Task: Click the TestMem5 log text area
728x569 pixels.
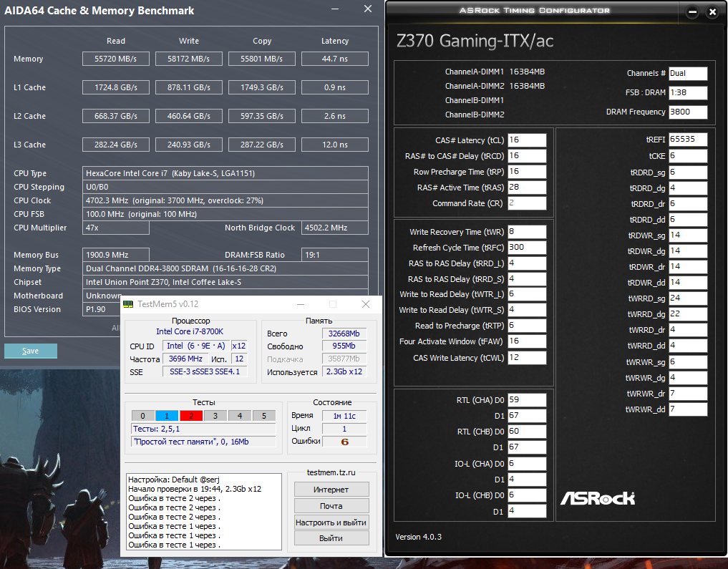Action: pyautogui.click(x=204, y=512)
